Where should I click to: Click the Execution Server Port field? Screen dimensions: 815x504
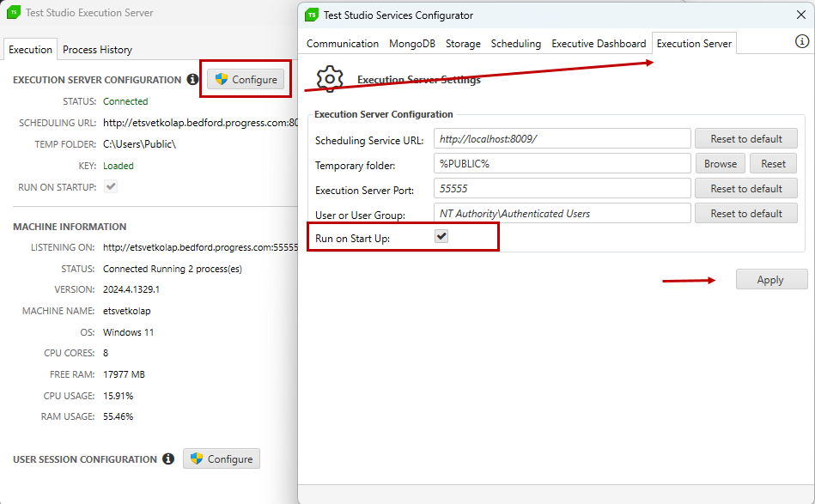(x=562, y=189)
